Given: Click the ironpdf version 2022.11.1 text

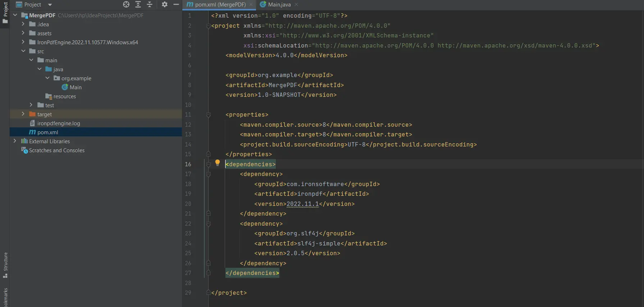Looking at the screenshot, I should click(303, 204).
